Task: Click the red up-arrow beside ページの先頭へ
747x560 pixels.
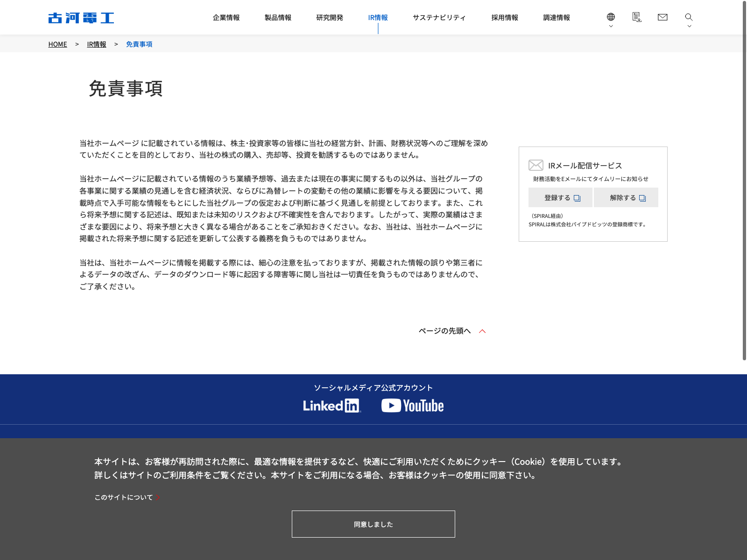Action: (482, 331)
